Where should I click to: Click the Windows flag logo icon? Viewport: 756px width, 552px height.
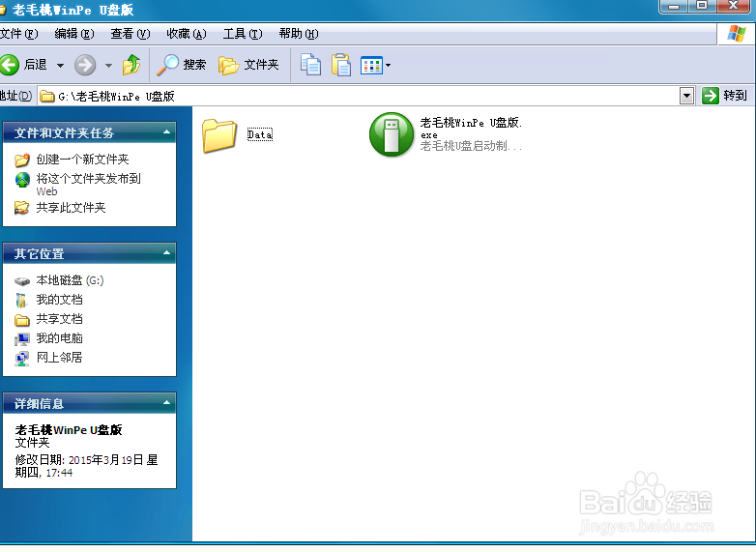pyautogui.click(x=737, y=34)
